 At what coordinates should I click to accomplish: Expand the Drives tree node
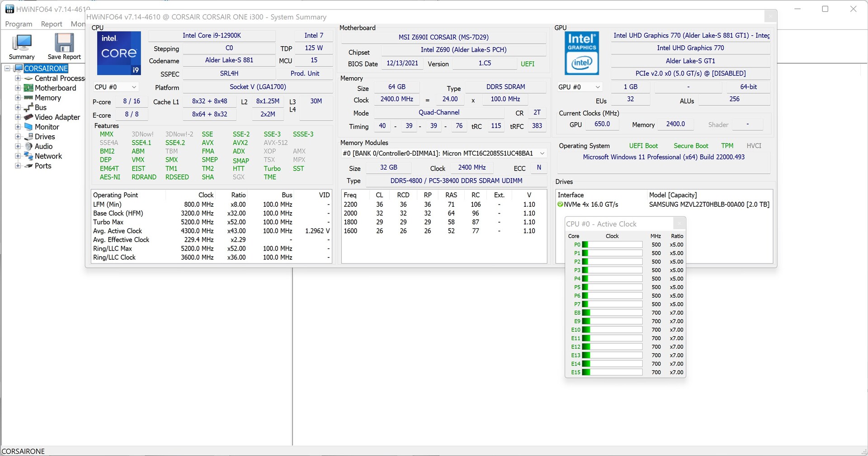pyautogui.click(x=18, y=137)
